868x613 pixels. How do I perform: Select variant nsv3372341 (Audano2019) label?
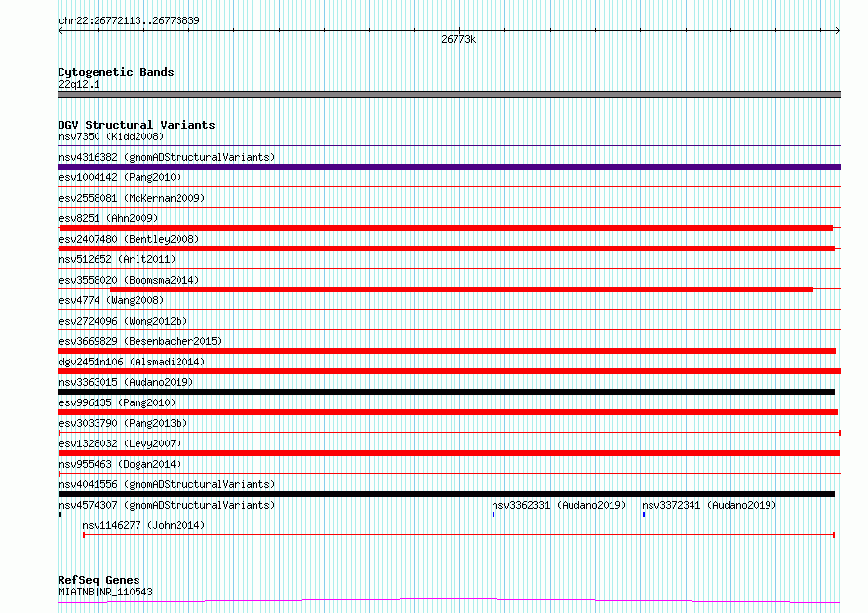(x=709, y=505)
